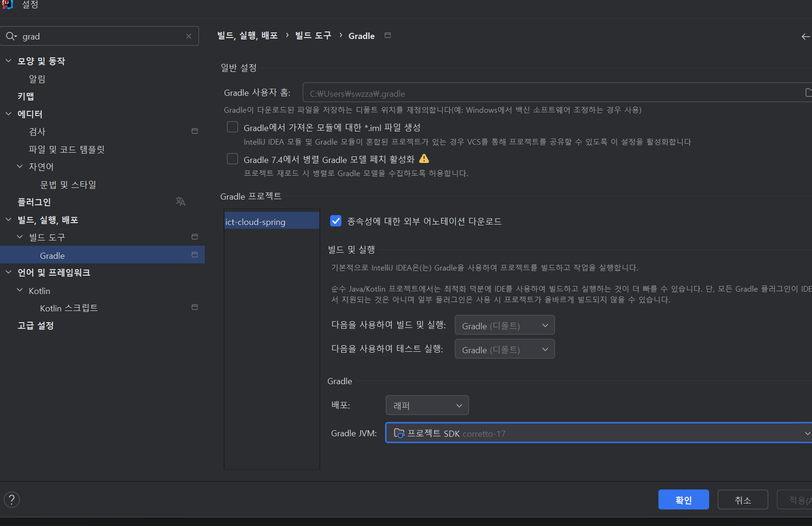Open the run tests using dropdown

(x=504, y=349)
